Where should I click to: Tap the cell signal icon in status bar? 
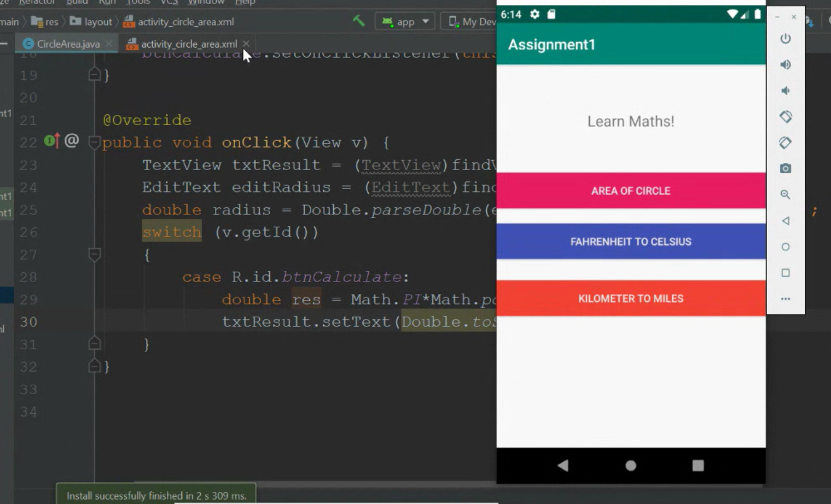click(745, 14)
